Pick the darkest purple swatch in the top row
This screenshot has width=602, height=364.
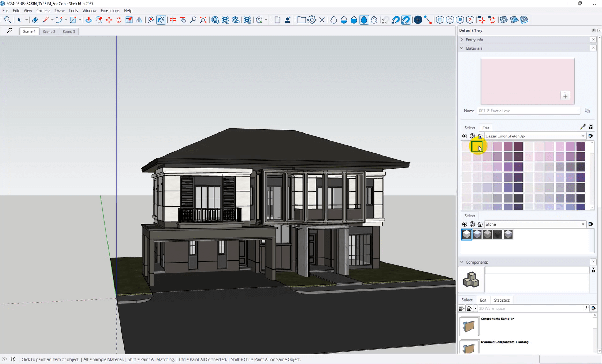[x=581, y=146]
